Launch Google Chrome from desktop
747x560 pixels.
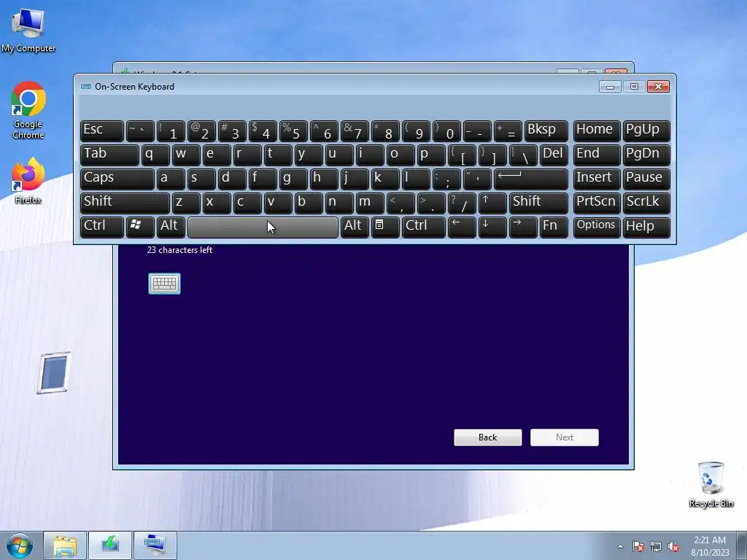pos(28,110)
